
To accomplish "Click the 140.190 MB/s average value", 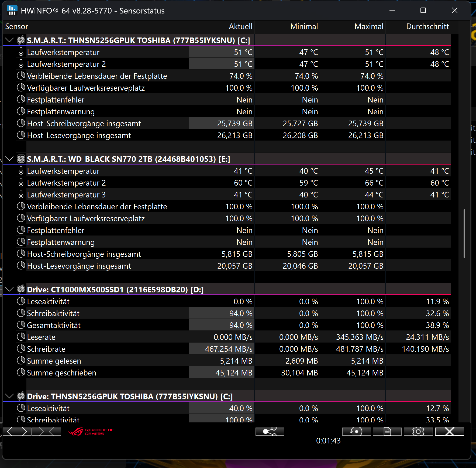I will (x=418, y=349).
